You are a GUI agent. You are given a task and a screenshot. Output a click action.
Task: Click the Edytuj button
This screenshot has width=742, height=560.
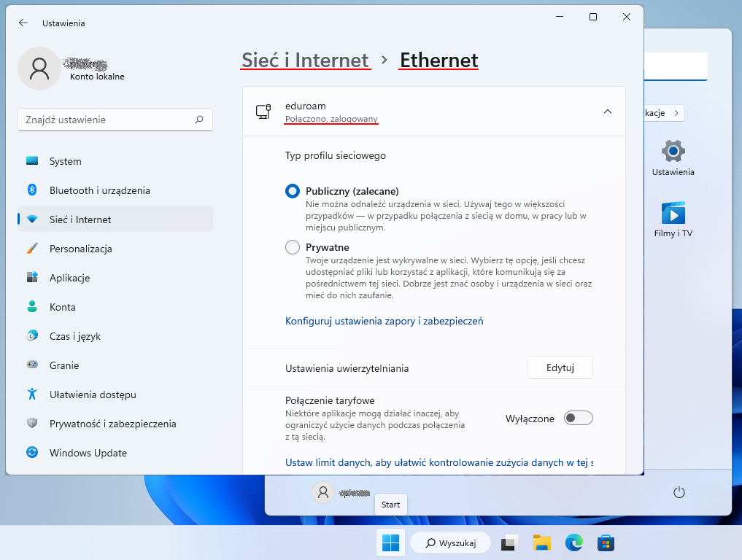[x=560, y=368]
